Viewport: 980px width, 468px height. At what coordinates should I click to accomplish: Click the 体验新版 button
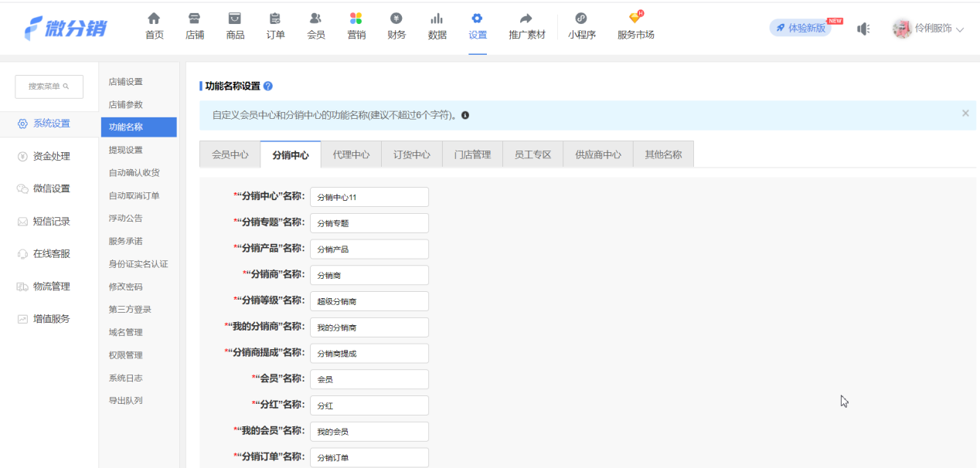[x=800, y=28]
